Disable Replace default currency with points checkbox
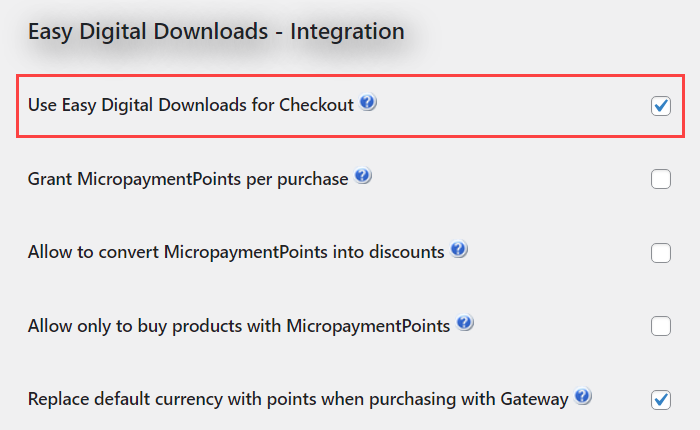 click(661, 400)
